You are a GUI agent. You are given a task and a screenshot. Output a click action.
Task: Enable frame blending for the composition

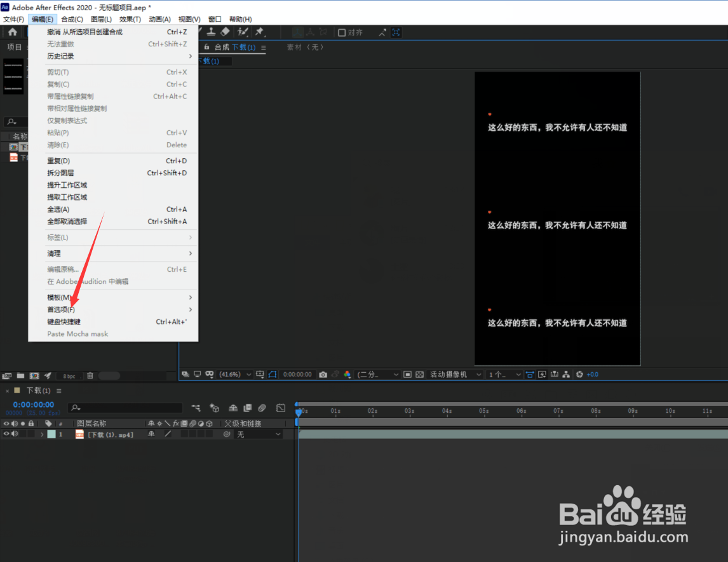(x=248, y=408)
